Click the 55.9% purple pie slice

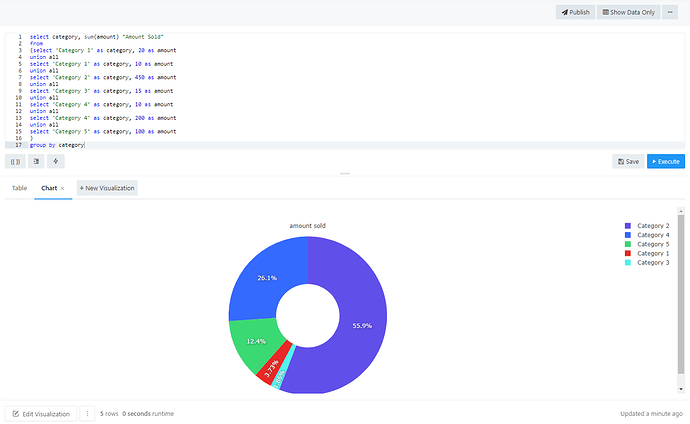363,325
